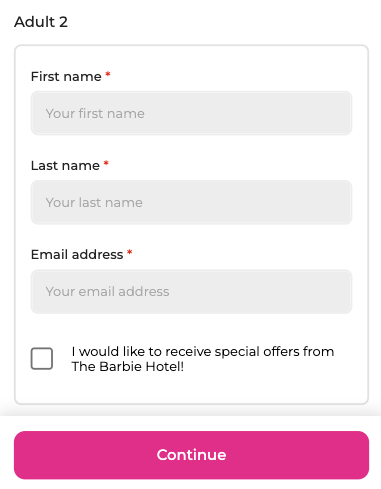The width and height of the screenshot is (381, 489).
Task: Click the First name input field
Action: click(x=191, y=113)
